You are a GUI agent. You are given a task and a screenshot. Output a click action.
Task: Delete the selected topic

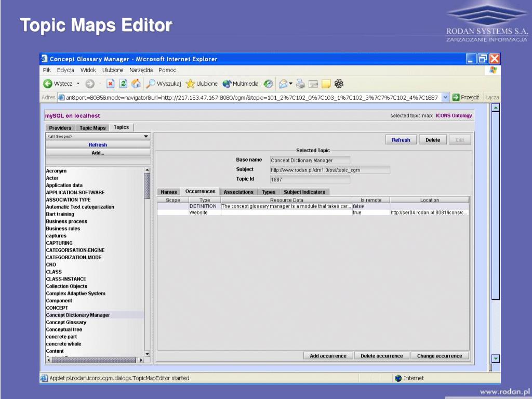[x=433, y=140]
